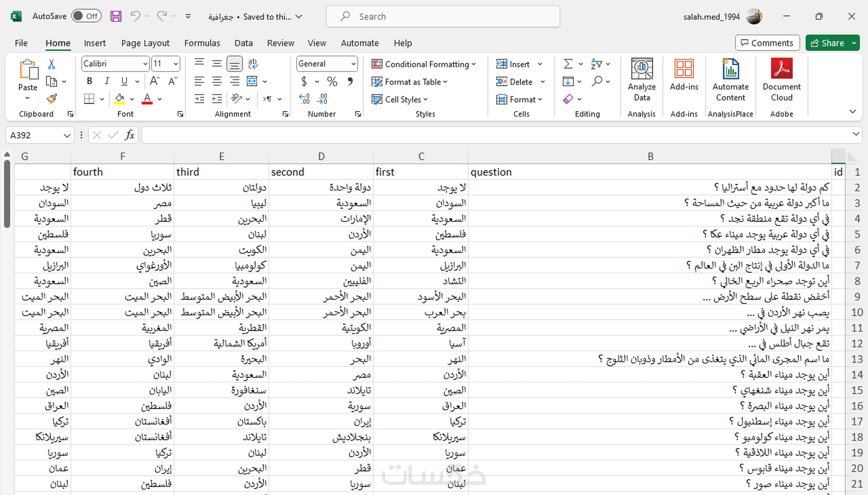The width and height of the screenshot is (868, 495).
Task: Click the Cut scissors icon
Action: 52,64
